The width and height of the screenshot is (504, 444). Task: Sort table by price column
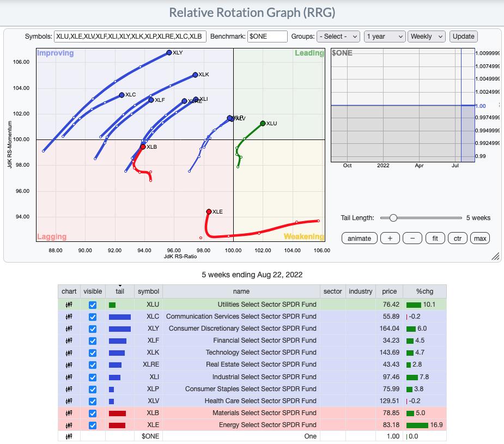(389, 291)
